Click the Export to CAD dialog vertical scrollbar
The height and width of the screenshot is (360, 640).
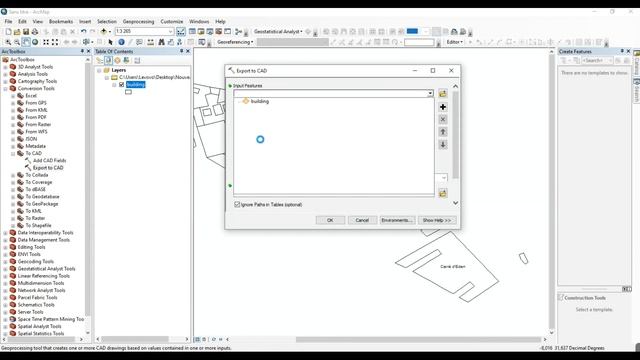(456, 135)
